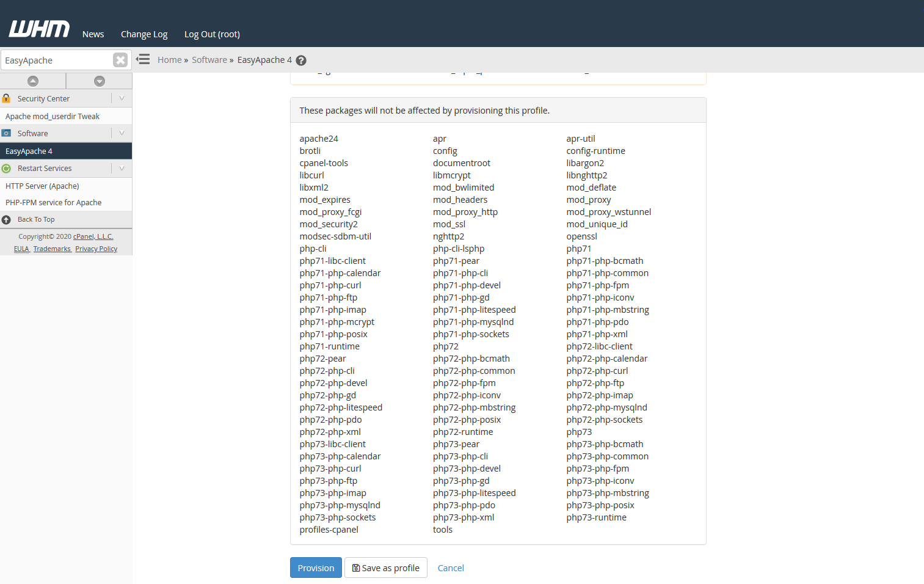Select the mod_proxy_wstunnel package text
The image size is (924, 584).
pyautogui.click(x=608, y=212)
